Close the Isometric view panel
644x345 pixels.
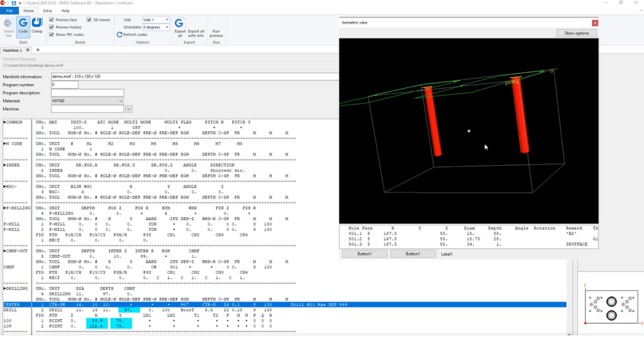(595, 23)
